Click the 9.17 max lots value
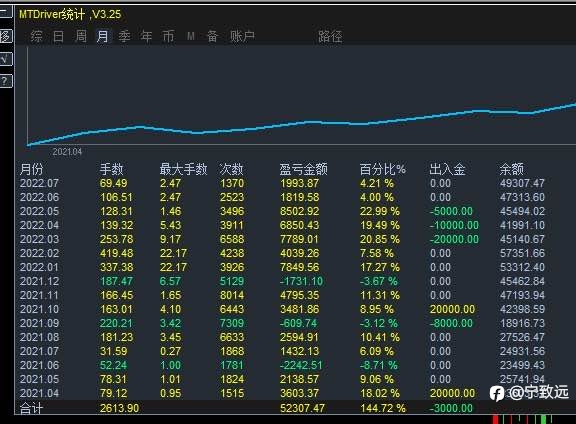Viewport: 576px width, 424px height. [170, 239]
